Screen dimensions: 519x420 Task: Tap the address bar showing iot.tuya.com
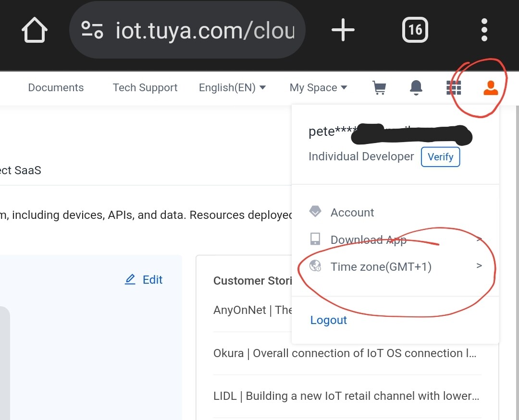click(x=205, y=30)
